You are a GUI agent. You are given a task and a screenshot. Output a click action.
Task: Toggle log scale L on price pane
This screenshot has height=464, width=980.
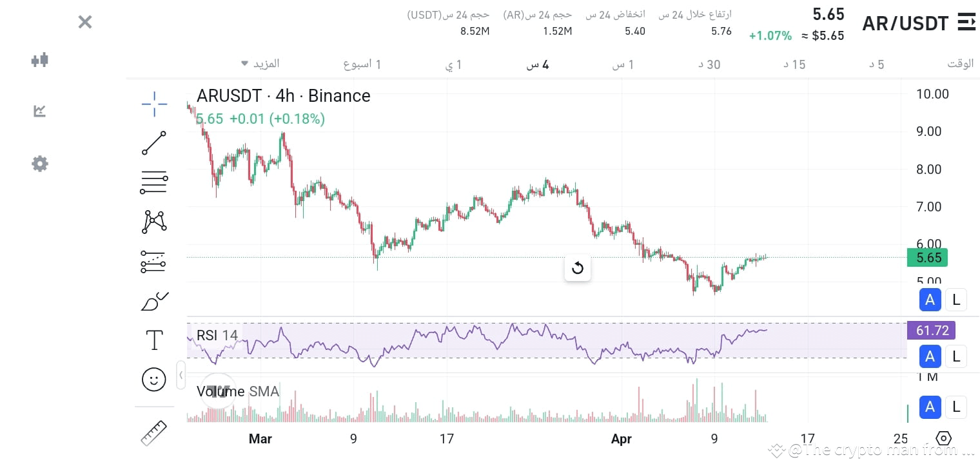pos(956,299)
